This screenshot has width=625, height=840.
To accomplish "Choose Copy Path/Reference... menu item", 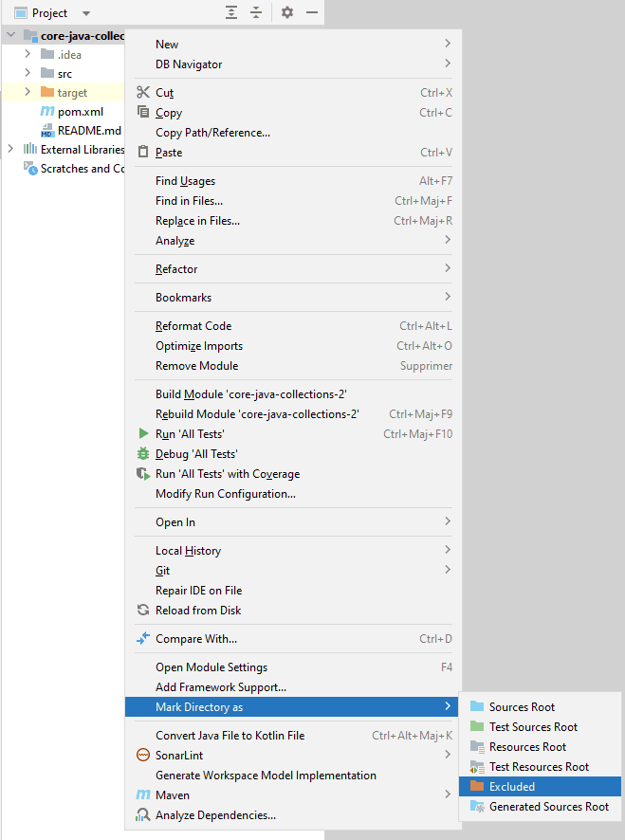I will [293, 133].
